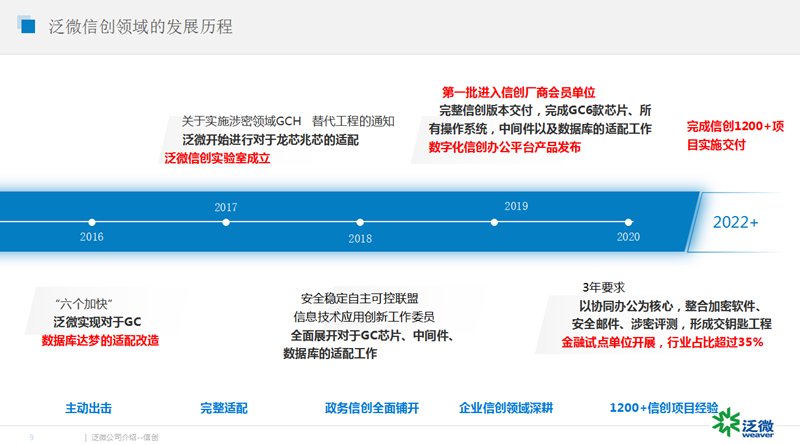Click blue label 企业信创领域深耕

(506, 408)
